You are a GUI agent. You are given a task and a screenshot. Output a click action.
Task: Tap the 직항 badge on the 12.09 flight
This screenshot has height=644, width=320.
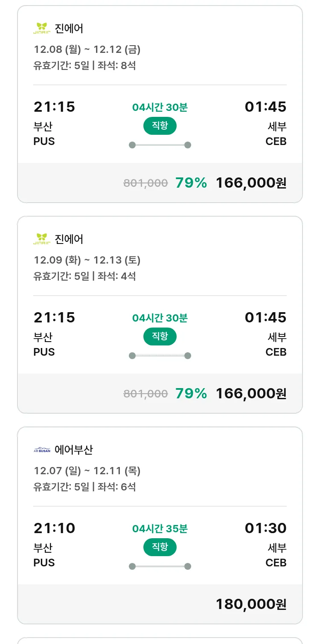click(160, 337)
